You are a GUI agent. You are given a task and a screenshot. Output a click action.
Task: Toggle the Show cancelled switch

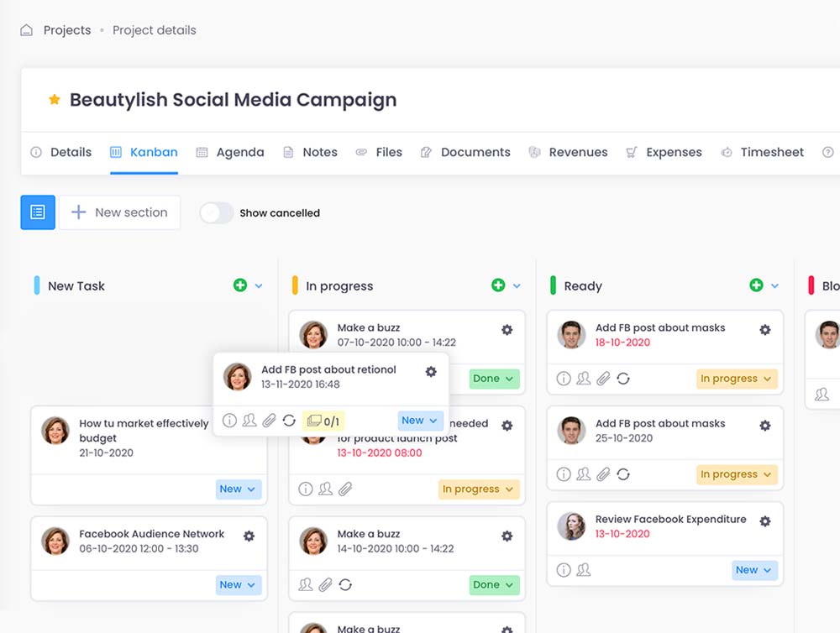[x=216, y=213]
